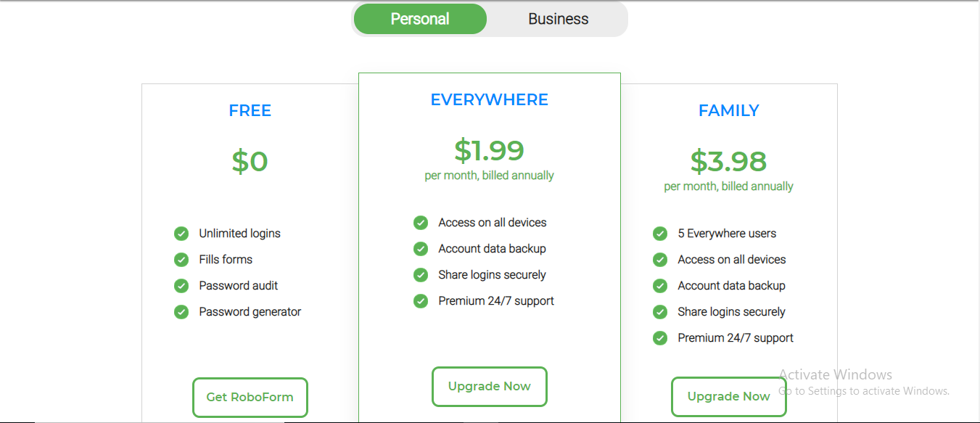980x423 pixels.
Task: Click the Get RoboForm button
Action: 250,397
